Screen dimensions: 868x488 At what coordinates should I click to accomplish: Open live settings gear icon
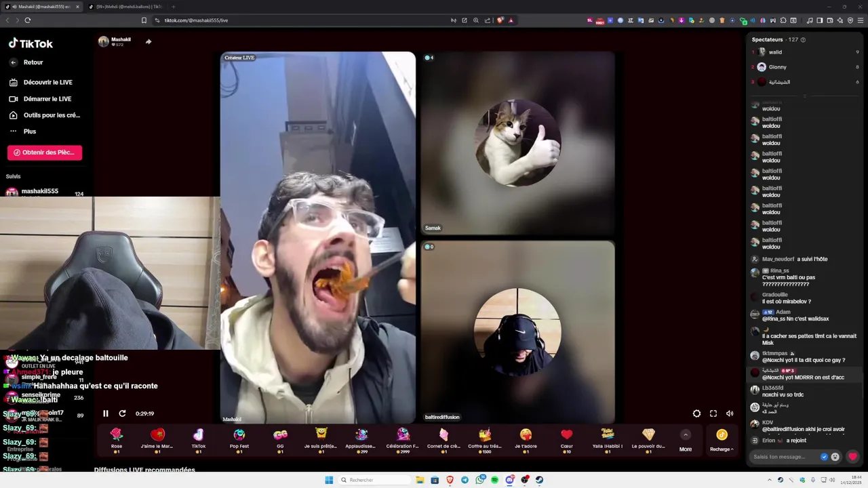[x=696, y=413]
